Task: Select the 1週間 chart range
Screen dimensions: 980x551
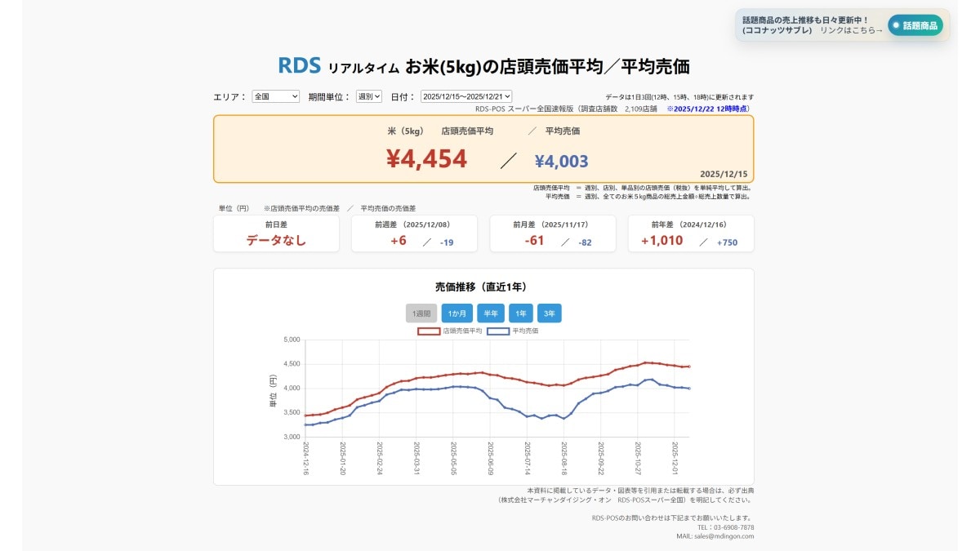Action: (423, 313)
